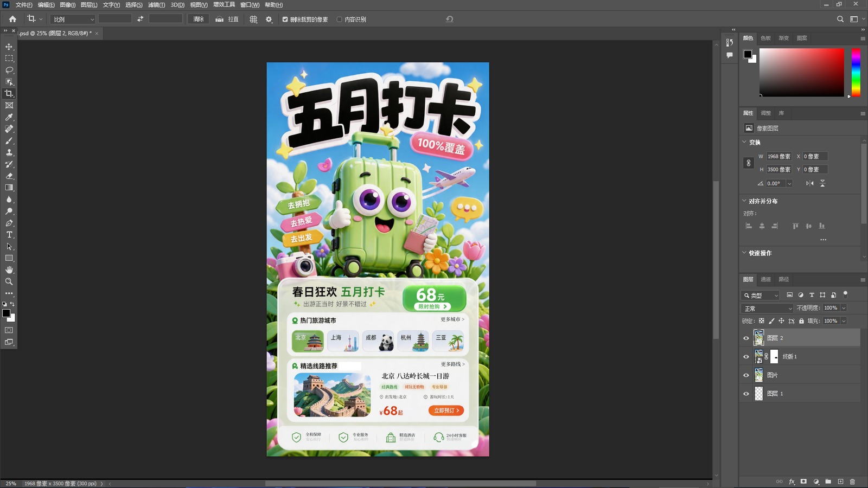Open opacity 不透明度 dropdown arrow
Viewport: 868px width, 488px height.
coord(844,308)
